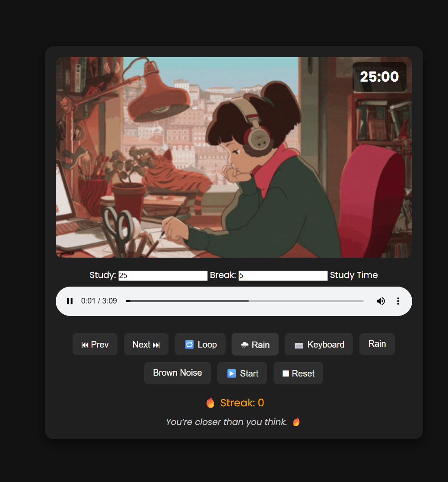
Task: Click the Streak: 0 counter text
Action: pos(242,403)
